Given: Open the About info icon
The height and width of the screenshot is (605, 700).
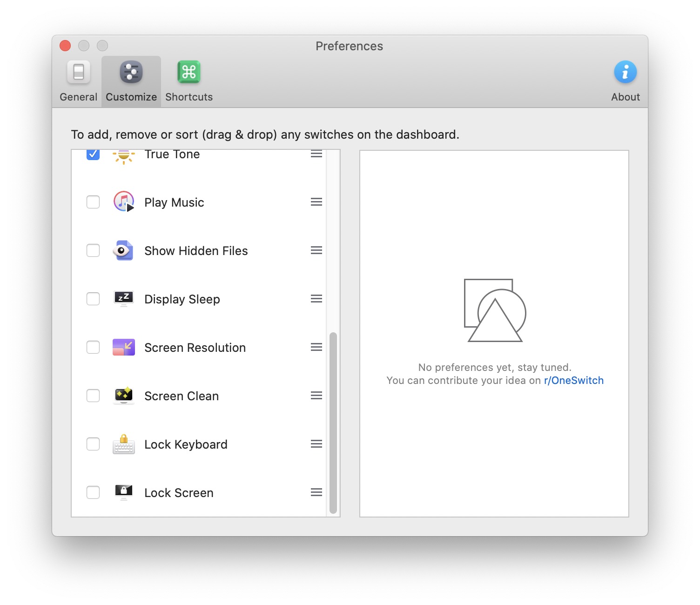Looking at the screenshot, I should (x=625, y=73).
